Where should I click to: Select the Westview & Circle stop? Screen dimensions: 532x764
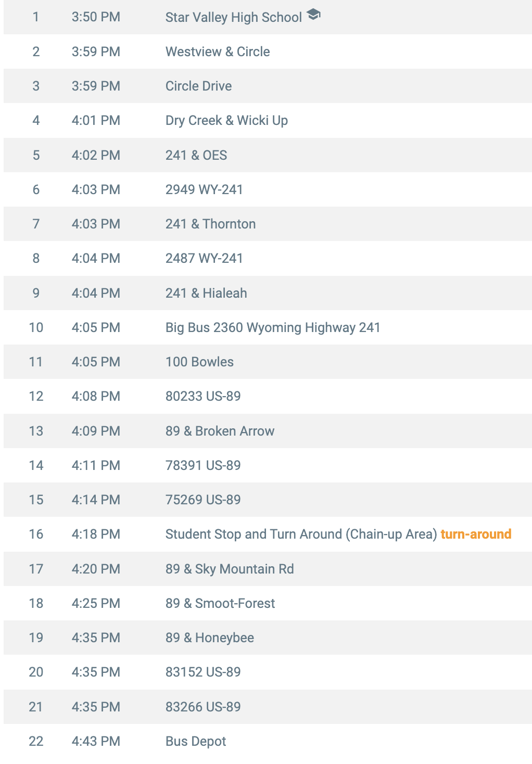pos(218,52)
